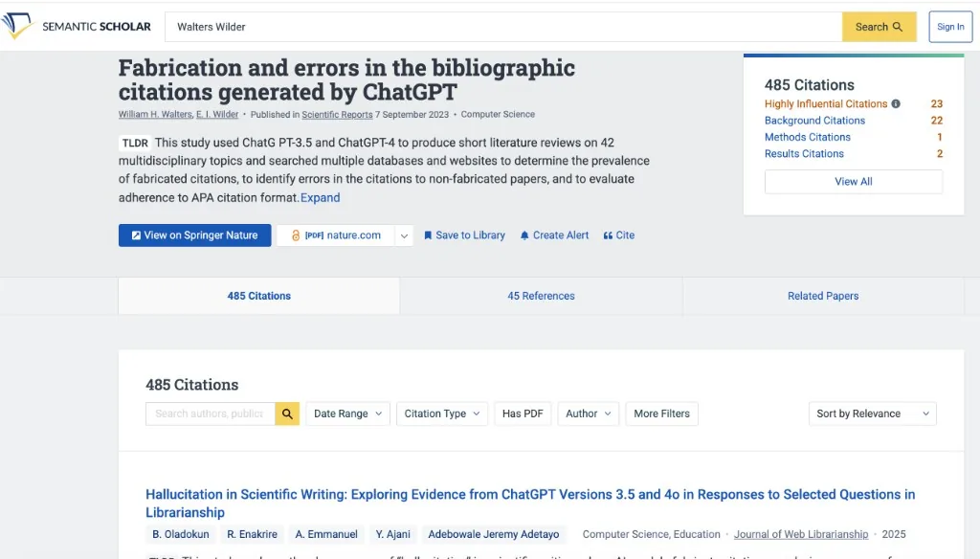Switch to the 45 References tab
This screenshot has height=559, width=980.
pyautogui.click(x=541, y=296)
